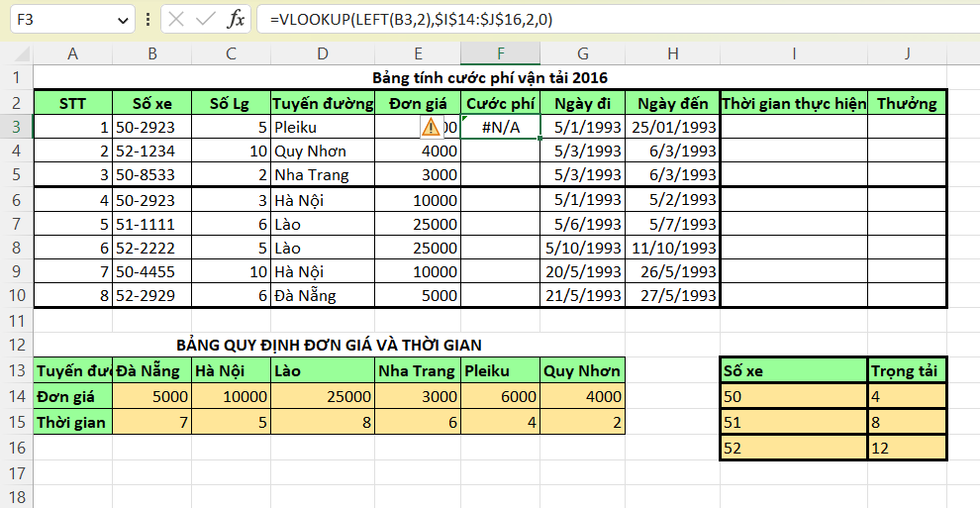Viewport: 980px width, 508px height.
Task: Click cell F3 showing #N/A
Action: [501, 127]
